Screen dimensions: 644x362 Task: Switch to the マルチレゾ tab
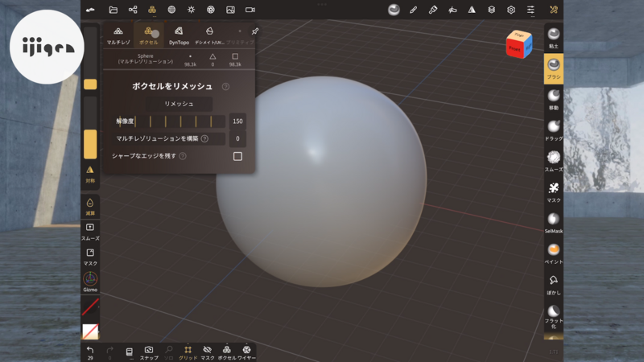pyautogui.click(x=118, y=35)
